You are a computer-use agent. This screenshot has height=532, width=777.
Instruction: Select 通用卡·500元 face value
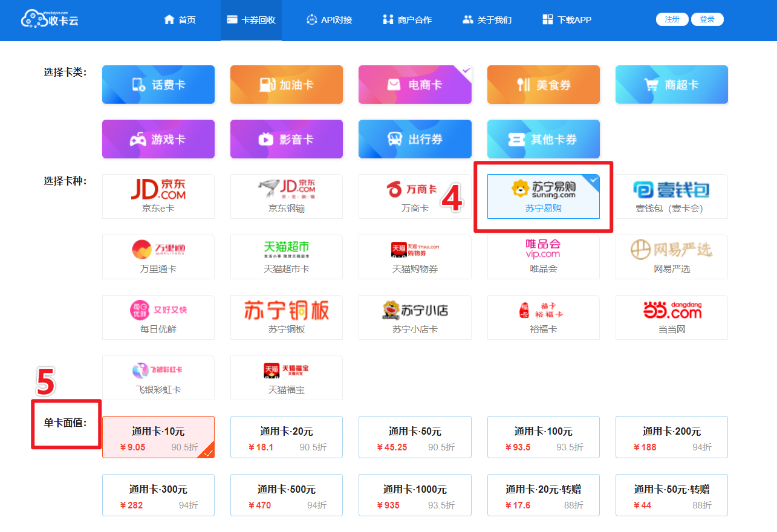point(287,495)
